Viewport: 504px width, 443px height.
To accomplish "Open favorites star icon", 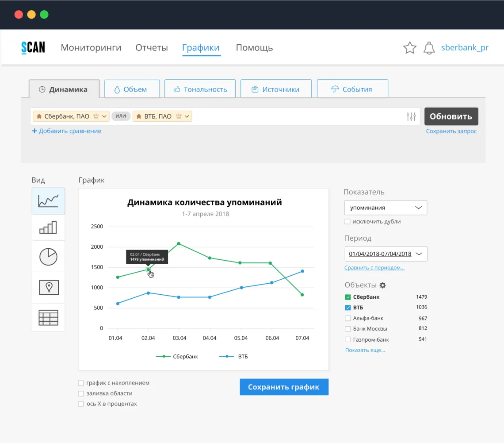I will (409, 48).
